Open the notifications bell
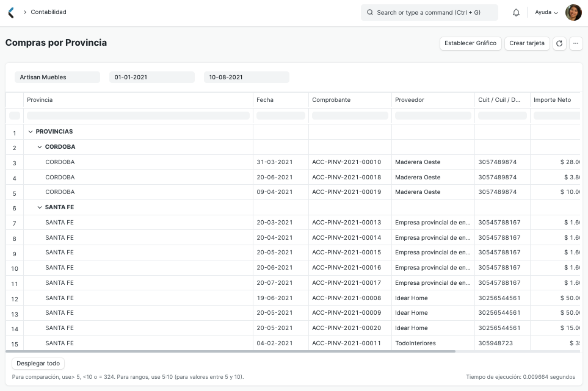 pyautogui.click(x=516, y=12)
